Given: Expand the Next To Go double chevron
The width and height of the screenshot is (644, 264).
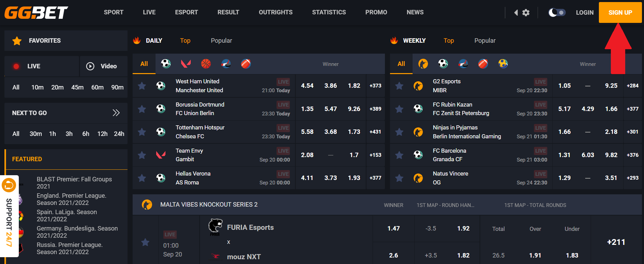Looking at the screenshot, I should tap(116, 113).
